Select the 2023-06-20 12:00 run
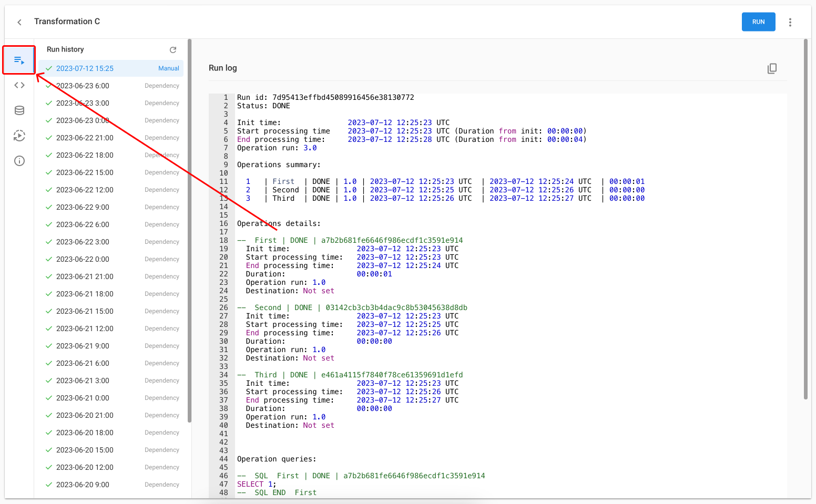 point(111,467)
